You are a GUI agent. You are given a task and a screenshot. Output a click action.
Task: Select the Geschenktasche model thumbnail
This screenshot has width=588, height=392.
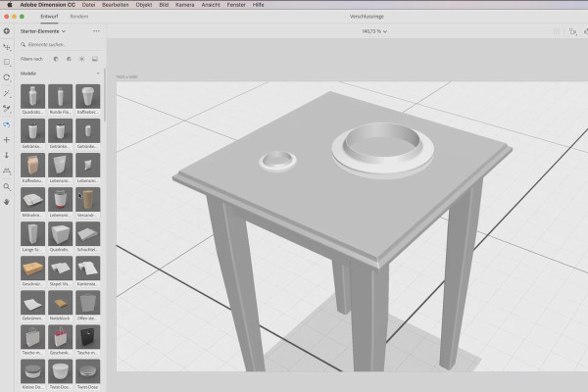(61, 337)
